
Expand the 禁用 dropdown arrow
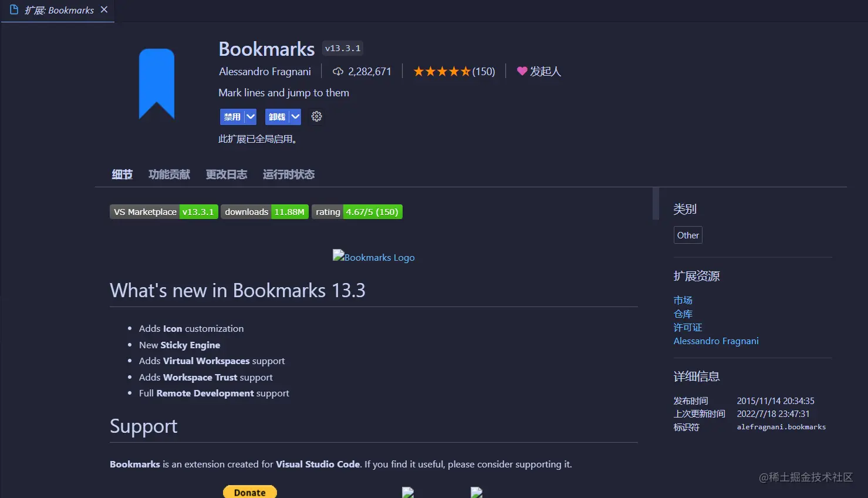251,117
